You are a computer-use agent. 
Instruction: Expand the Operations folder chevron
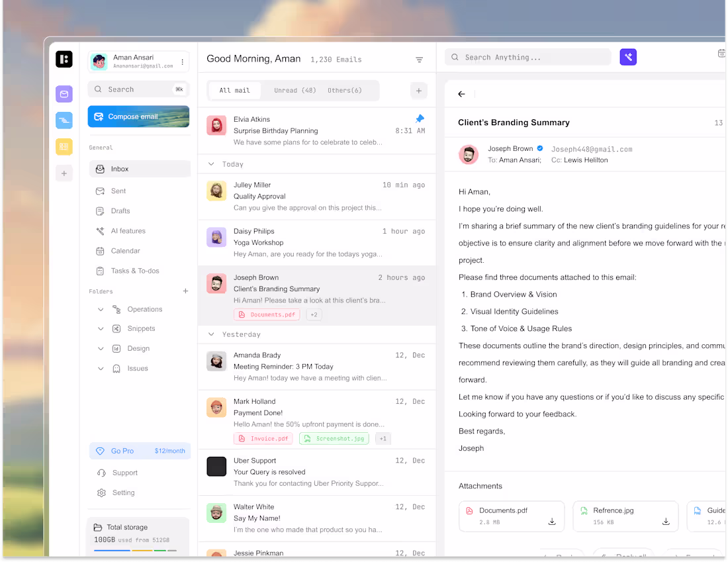point(101,309)
